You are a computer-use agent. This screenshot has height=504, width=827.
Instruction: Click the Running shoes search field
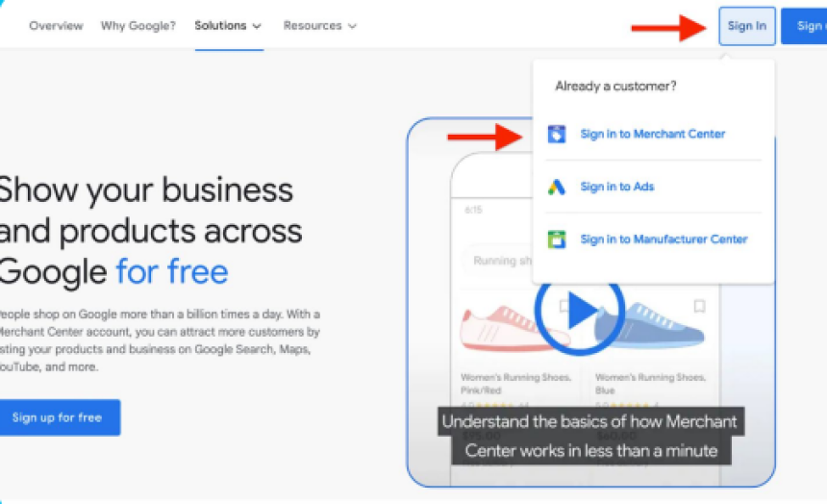498,261
